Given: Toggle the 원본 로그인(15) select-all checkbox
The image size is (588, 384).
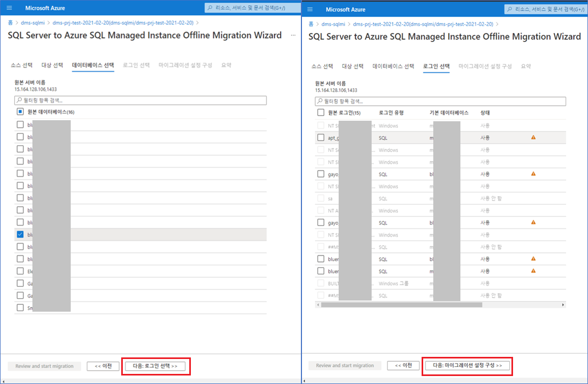Looking at the screenshot, I should [321, 113].
